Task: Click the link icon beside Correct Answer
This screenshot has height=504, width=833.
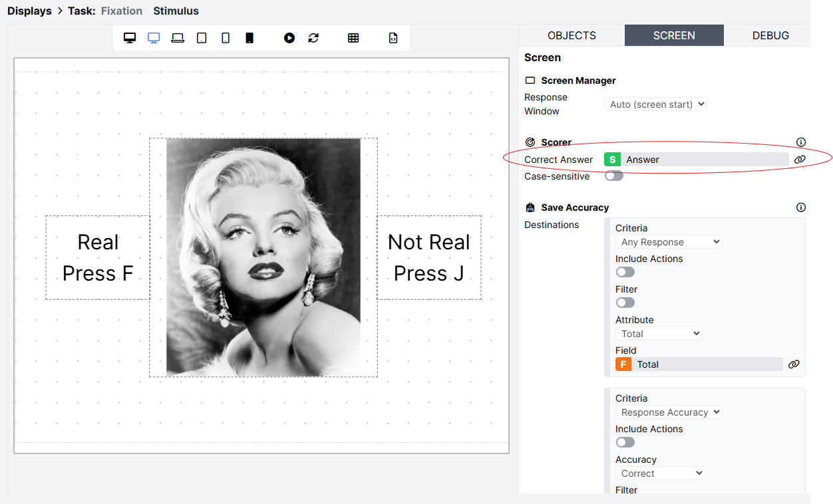Action: (800, 160)
